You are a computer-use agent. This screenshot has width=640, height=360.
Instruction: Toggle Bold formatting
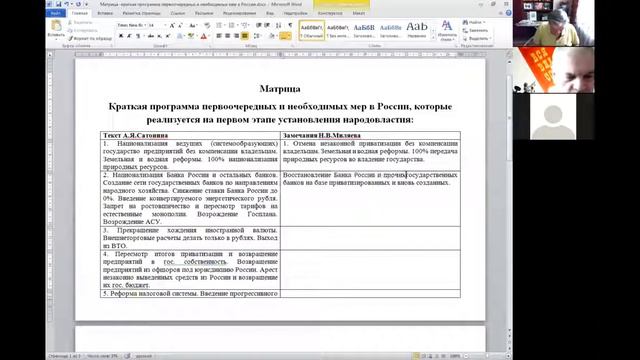(x=121, y=36)
